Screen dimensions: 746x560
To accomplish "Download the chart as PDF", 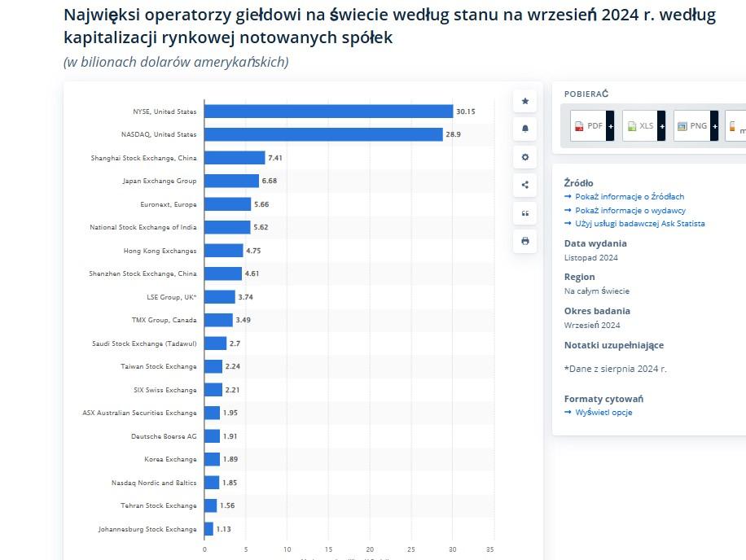I will click(589, 126).
